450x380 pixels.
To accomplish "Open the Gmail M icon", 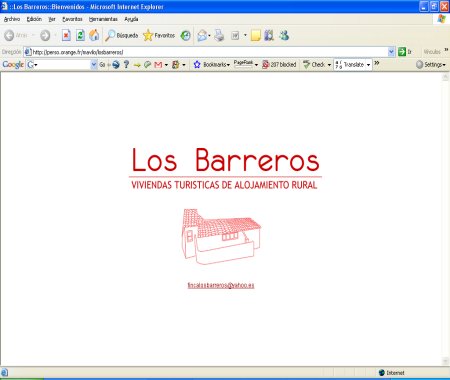I will coord(158,64).
